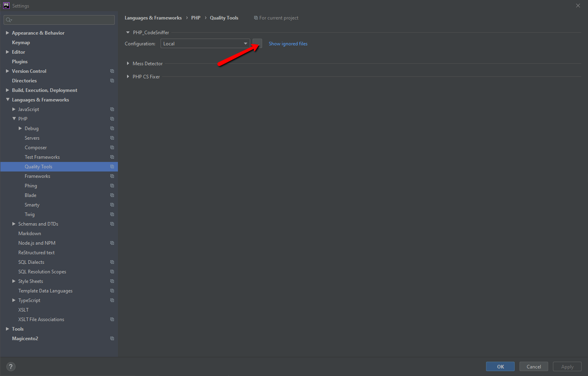Viewport: 588px width, 376px height.
Task: Expand the JavaScript tree node
Action: pos(14,109)
